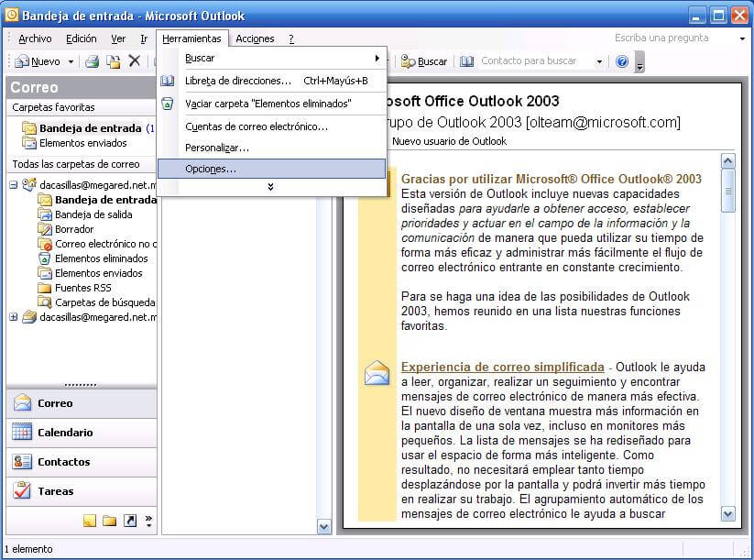
Task: Select Elementos enviados under Carpetas favoritas
Action: [x=82, y=143]
